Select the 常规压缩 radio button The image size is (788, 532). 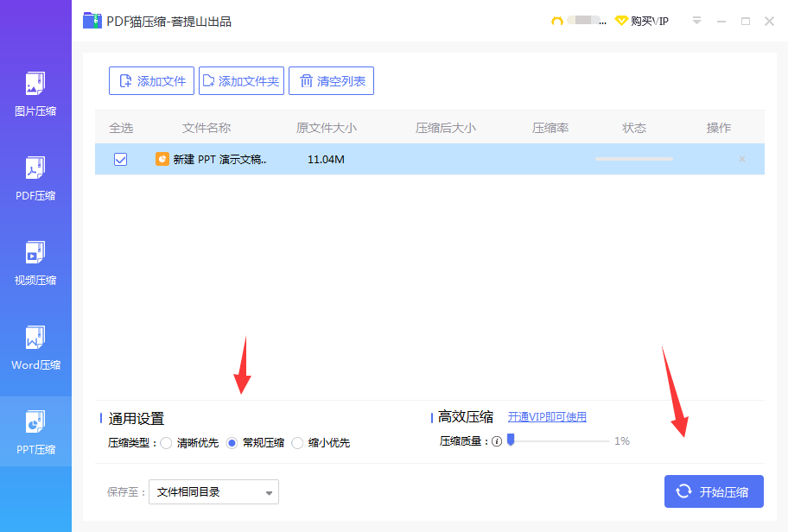tap(232, 443)
